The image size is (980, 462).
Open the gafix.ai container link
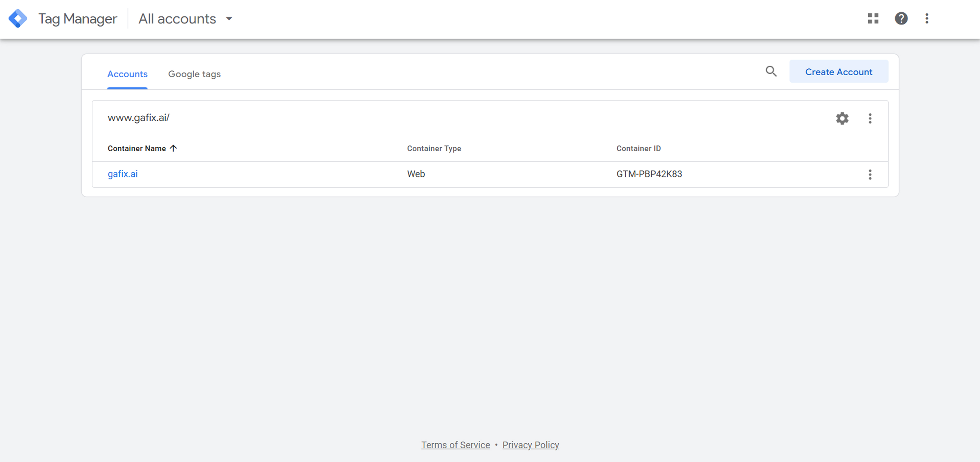coord(123,174)
